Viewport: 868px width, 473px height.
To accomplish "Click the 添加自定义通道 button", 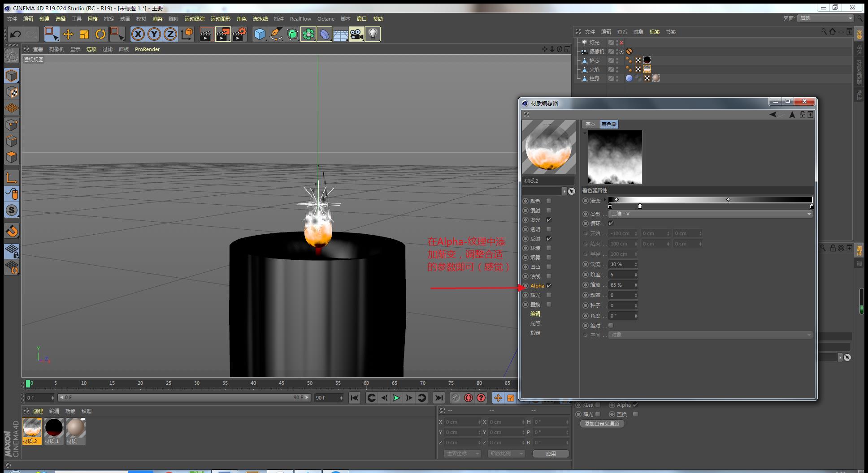I will 602,424.
